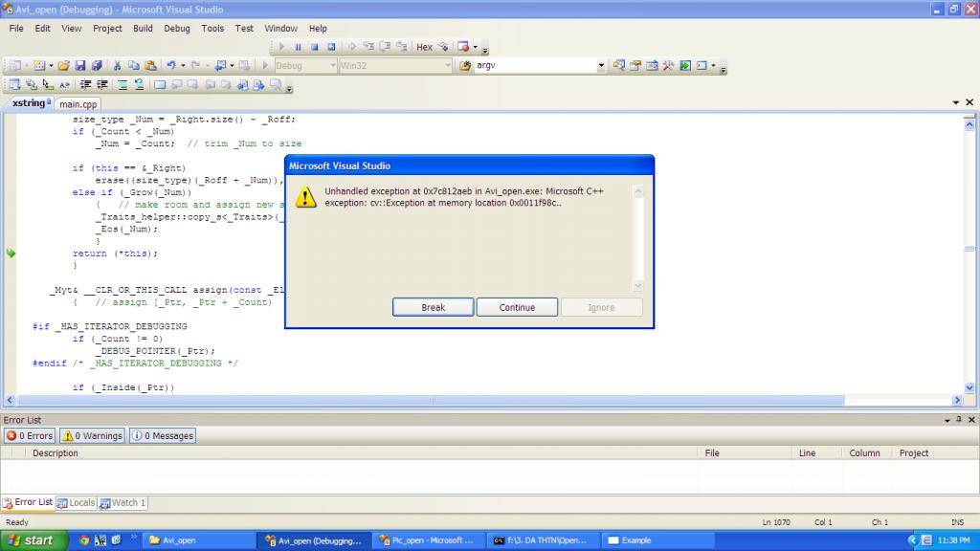Click Continue in exception dialog
980x551 pixels.
517,307
